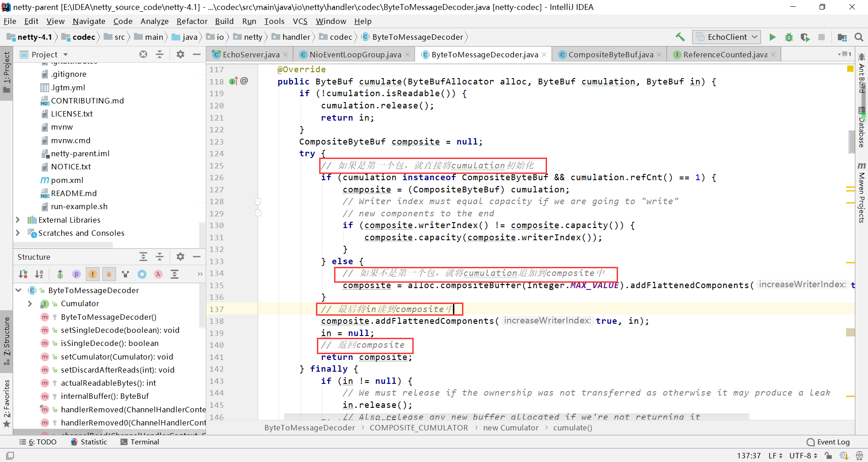
Task: Hide the Structure tool window
Action: point(197,257)
